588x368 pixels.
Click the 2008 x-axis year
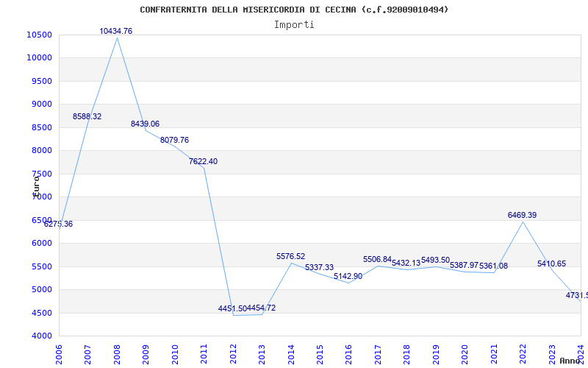pyautogui.click(x=117, y=355)
